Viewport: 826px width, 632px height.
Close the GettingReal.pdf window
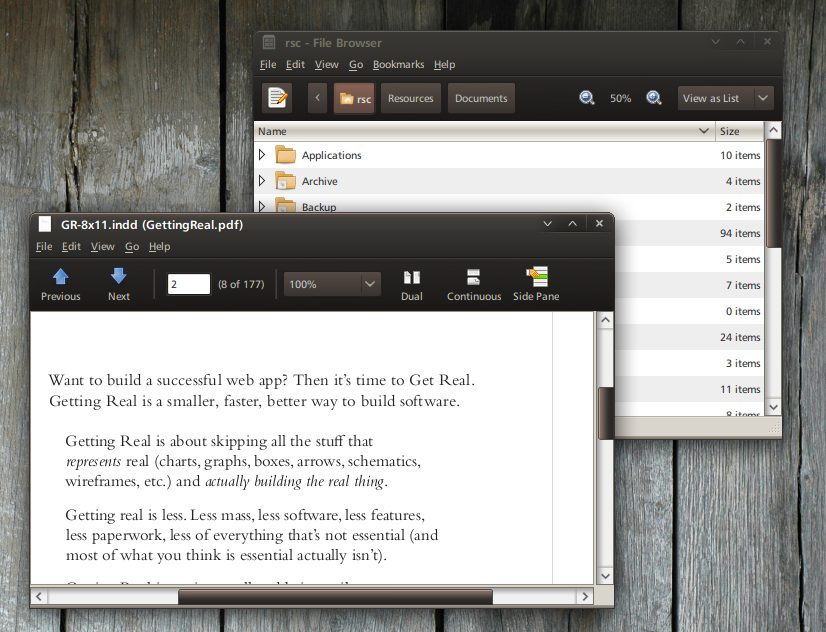599,223
